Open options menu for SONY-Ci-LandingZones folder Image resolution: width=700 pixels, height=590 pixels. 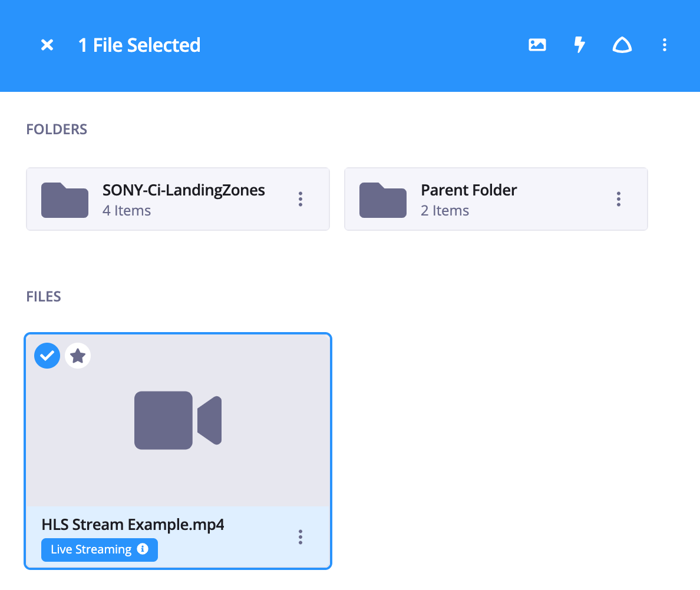(x=301, y=199)
